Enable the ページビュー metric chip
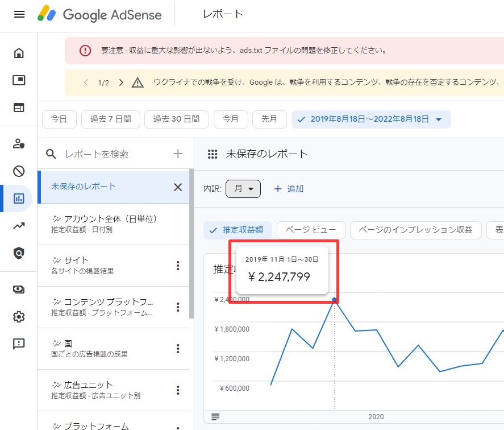The height and width of the screenshot is (430, 504). click(310, 230)
